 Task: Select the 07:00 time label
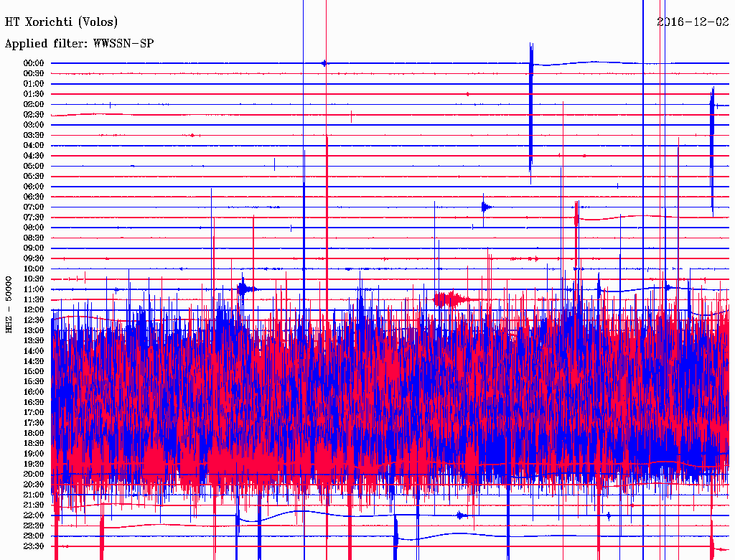click(34, 207)
